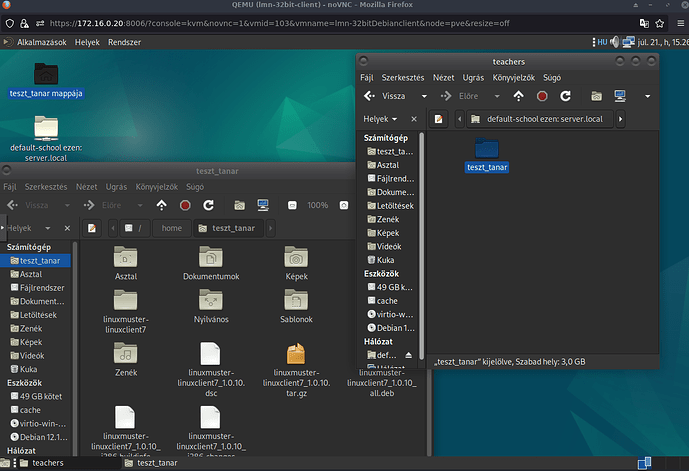Click the Reload icon in teachers window
The width and height of the screenshot is (689, 471).
(566, 96)
